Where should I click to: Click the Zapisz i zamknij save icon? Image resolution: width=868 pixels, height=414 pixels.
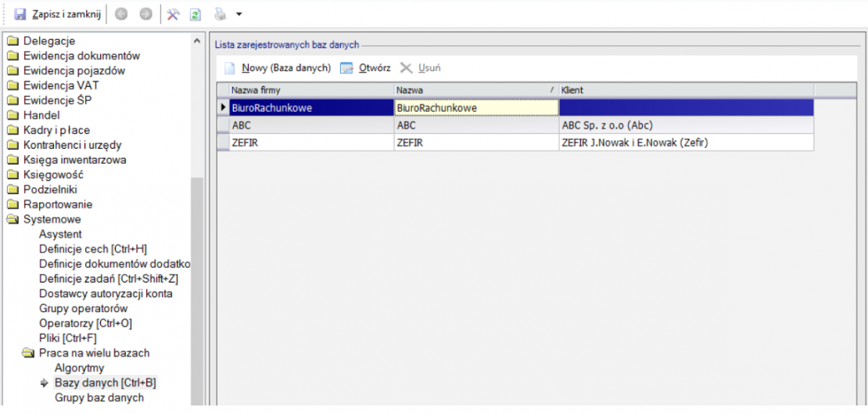[x=20, y=14]
